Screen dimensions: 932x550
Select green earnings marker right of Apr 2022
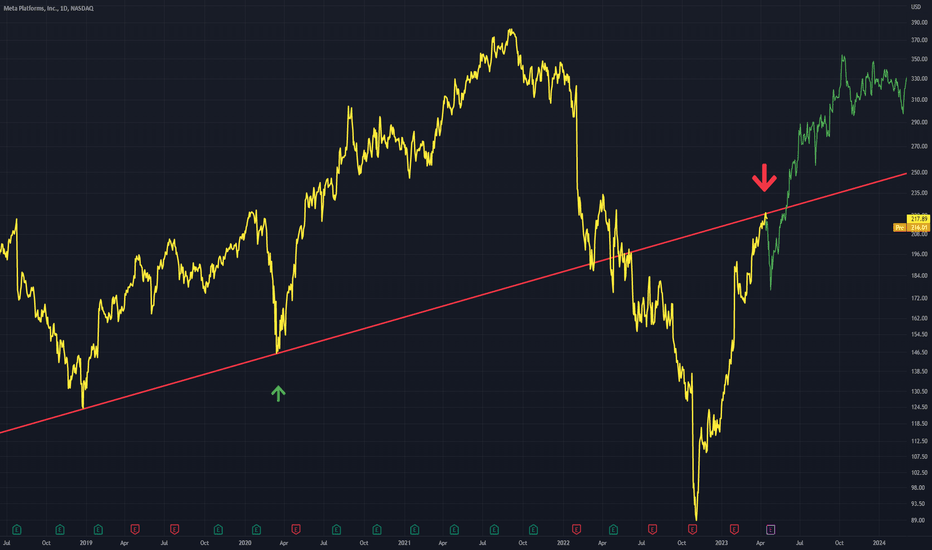click(x=613, y=529)
